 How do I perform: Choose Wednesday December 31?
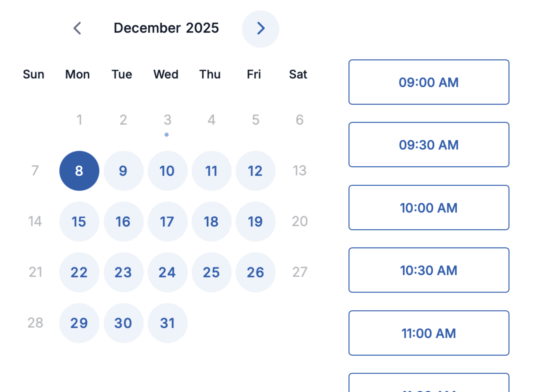167,323
